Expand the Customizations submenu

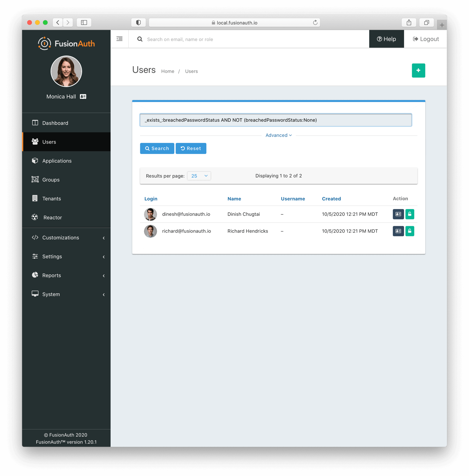pyautogui.click(x=67, y=238)
